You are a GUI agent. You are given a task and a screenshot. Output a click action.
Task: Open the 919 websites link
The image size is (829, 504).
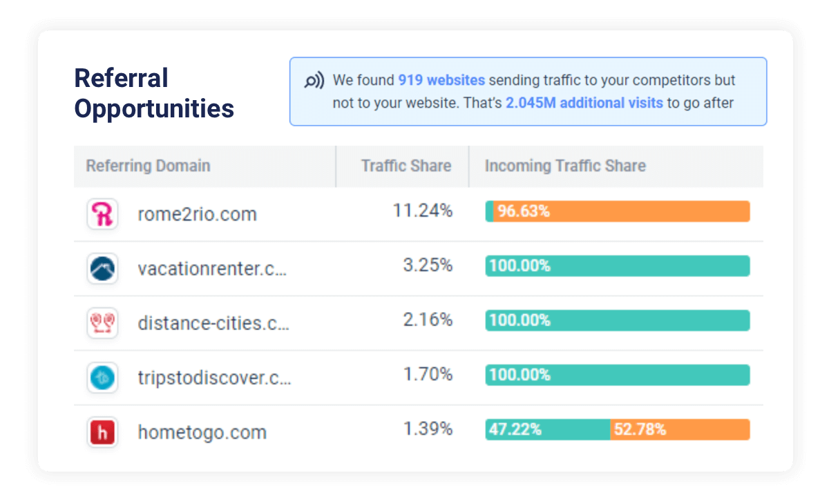[441, 80]
